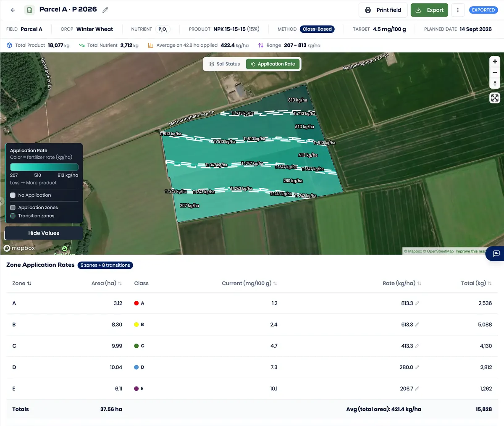Click the zone D current value 7.3

pyautogui.click(x=274, y=367)
